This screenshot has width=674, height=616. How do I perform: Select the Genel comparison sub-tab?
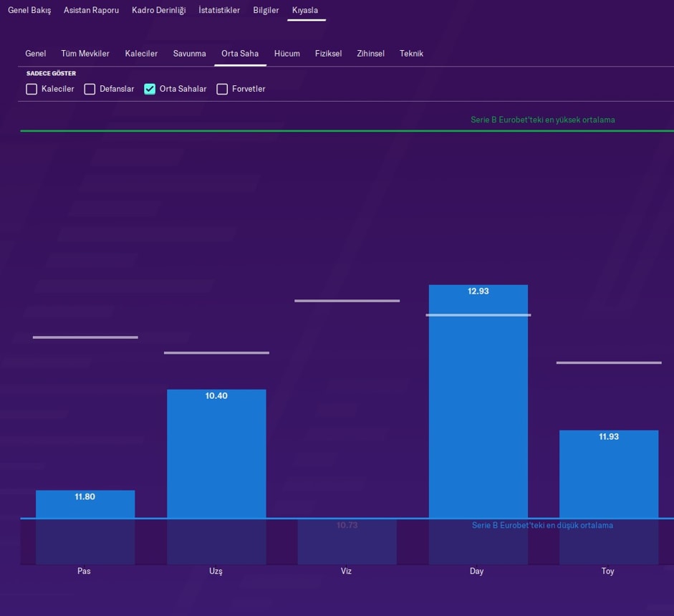point(36,54)
